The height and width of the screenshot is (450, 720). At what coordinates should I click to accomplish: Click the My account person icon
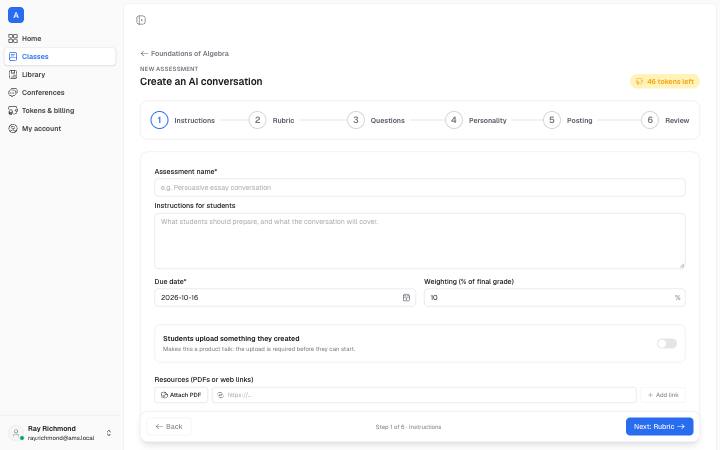(13, 129)
